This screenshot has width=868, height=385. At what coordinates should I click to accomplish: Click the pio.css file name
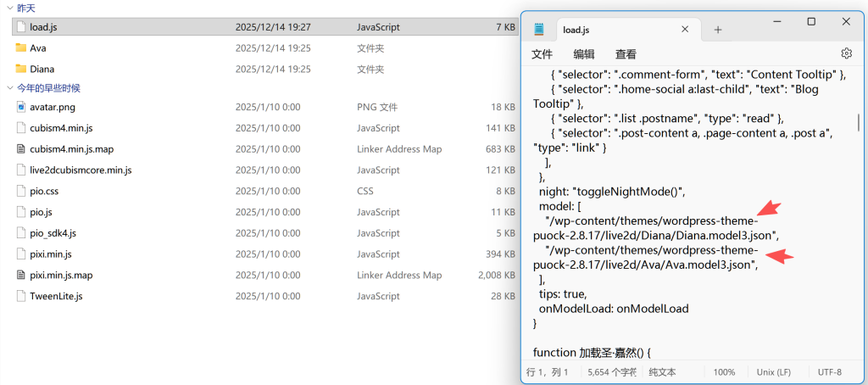(x=44, y=191)
